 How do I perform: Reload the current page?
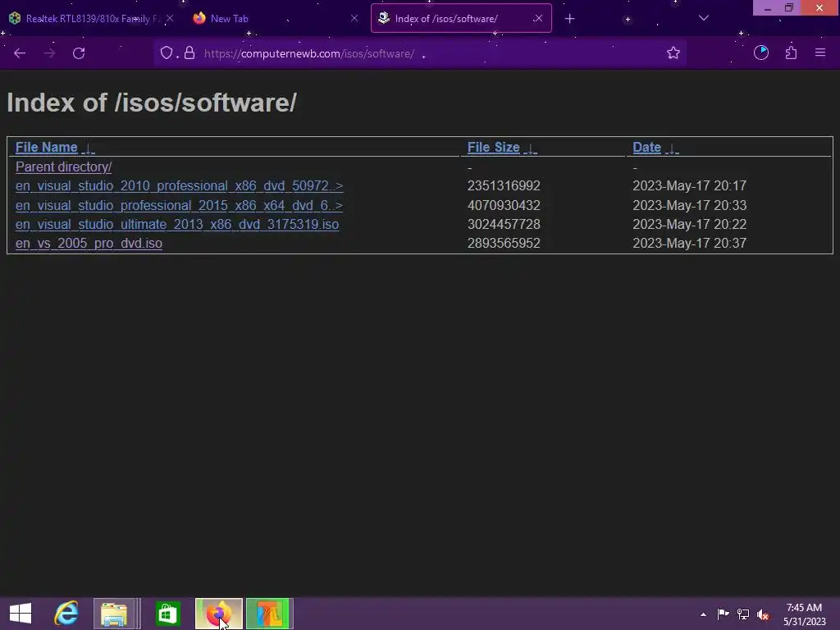coord(79,53)
